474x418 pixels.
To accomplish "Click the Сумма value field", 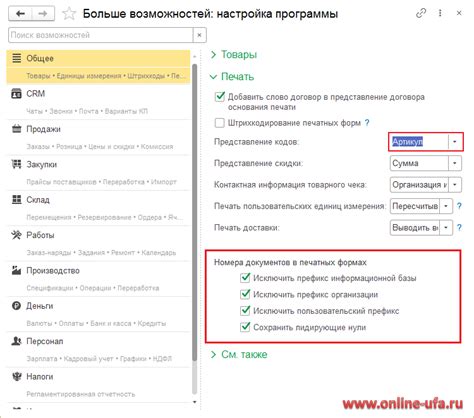I will pos(419,163).
